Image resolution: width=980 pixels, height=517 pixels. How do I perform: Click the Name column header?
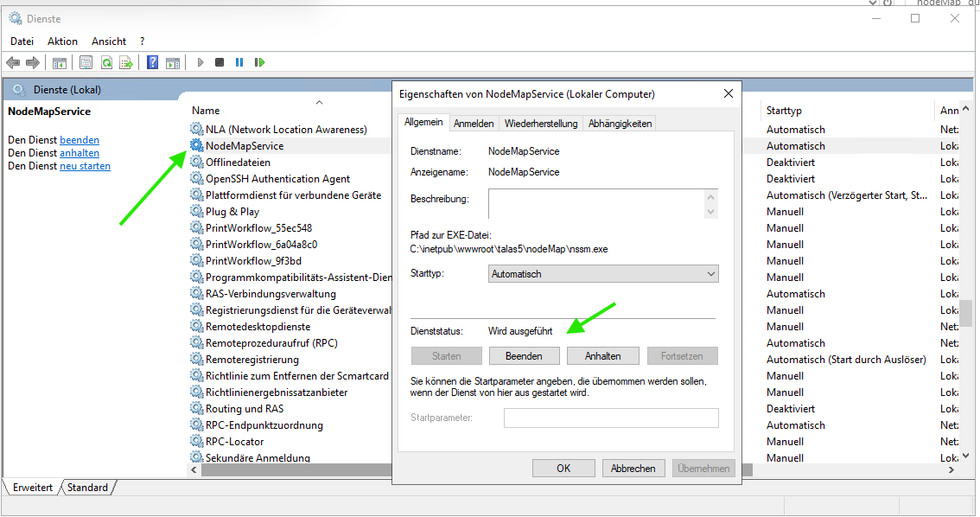click(x=207, y=111)
